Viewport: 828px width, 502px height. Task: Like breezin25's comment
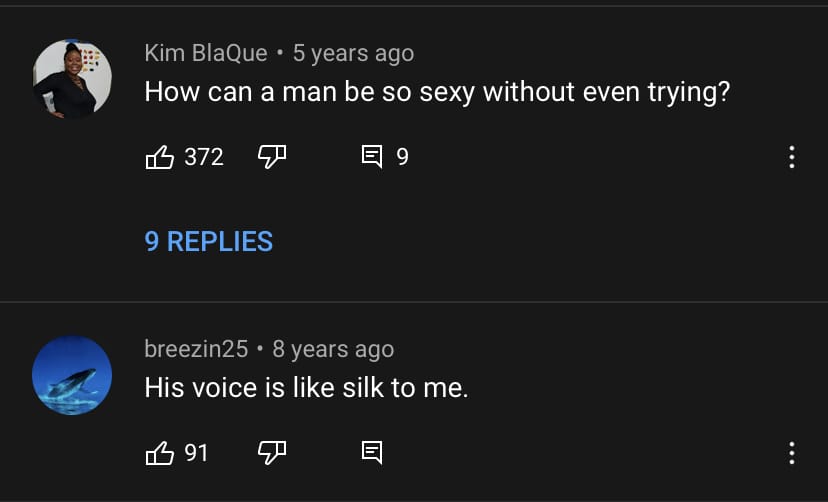(159, 453)
